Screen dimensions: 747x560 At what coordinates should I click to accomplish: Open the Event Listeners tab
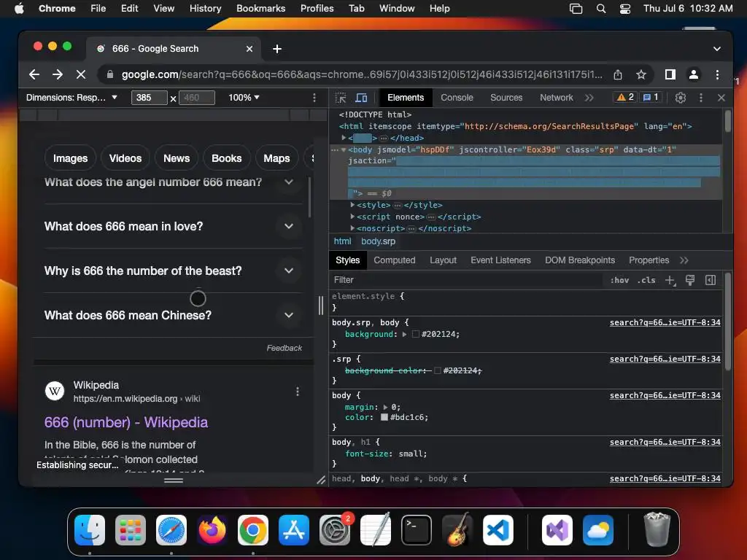pos(500,260)
